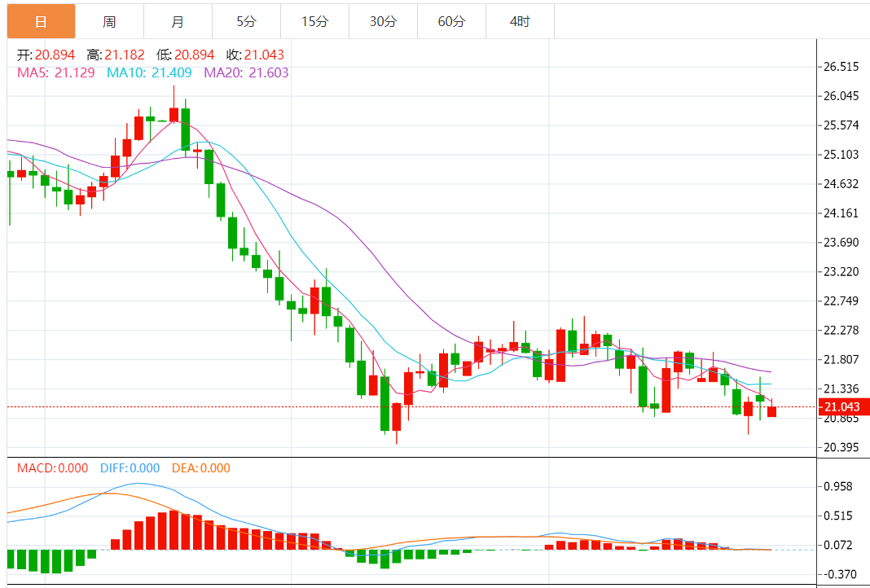The image size is (870, 588).
Task: Click the 0.958 MACD axis label
Action: coord(837,486)
